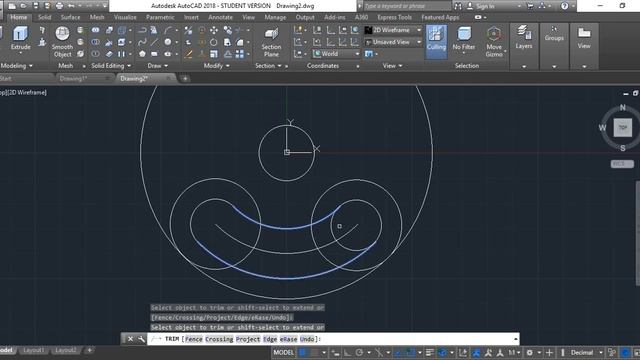The width and height of the screenshot is (640, 360).
Task: Open the workspace switching gear icon
Action: coord(529,353)
